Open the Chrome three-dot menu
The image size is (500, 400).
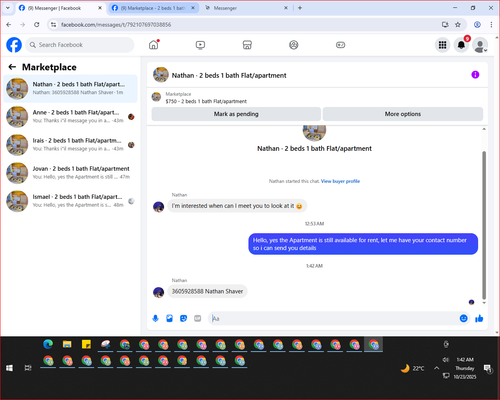tap(491, 25)
